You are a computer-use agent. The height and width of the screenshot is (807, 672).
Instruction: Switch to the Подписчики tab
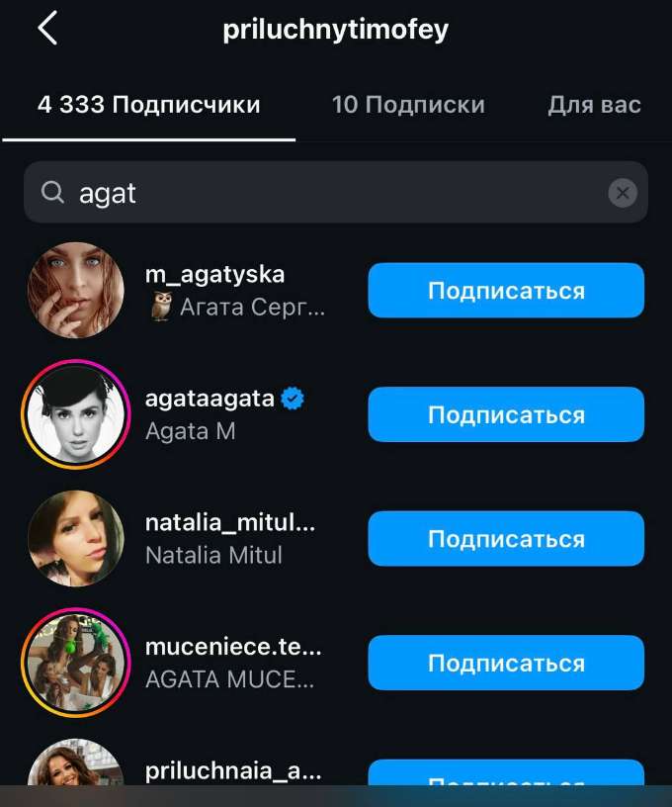[x=149, y=105]
